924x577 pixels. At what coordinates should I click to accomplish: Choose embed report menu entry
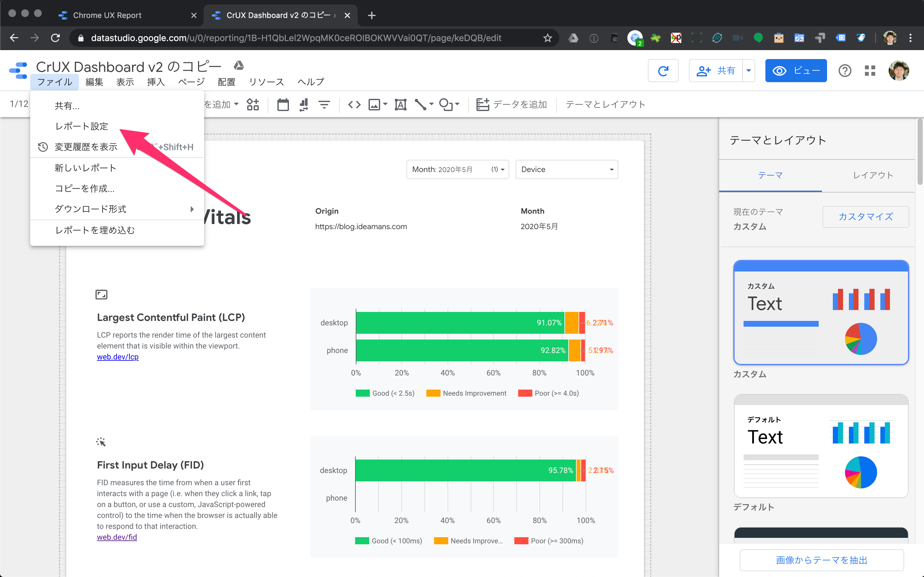(117, 230)
